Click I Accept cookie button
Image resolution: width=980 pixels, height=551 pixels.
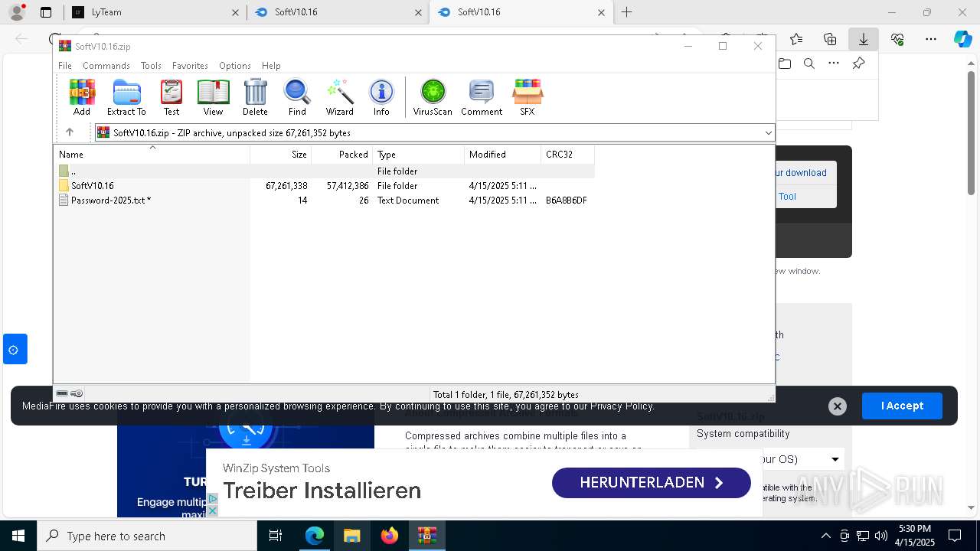pos(902,406)
